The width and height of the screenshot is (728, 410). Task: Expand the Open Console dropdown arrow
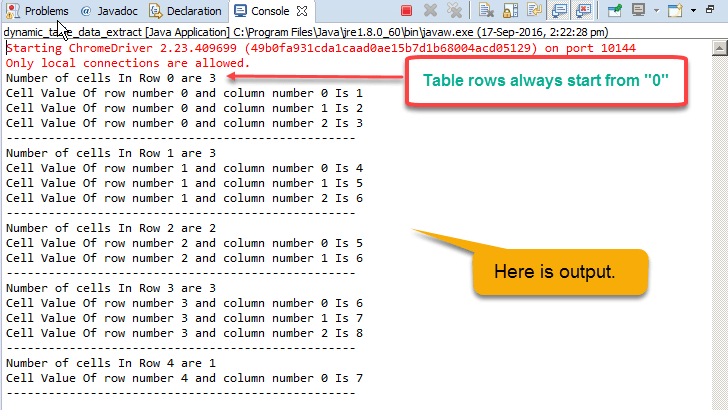tap(692, 11)
